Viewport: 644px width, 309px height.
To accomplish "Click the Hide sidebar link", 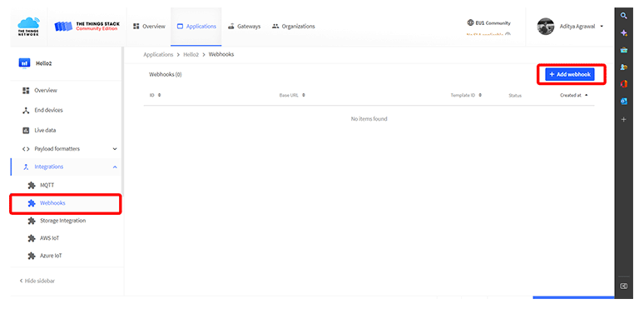I will coord(37,281).
